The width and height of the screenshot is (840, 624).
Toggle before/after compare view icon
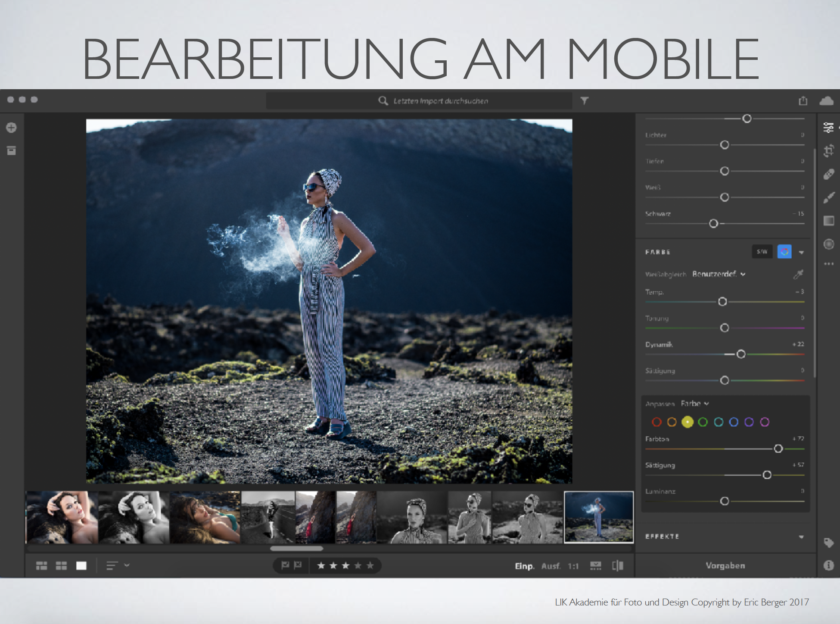[618, 566]
